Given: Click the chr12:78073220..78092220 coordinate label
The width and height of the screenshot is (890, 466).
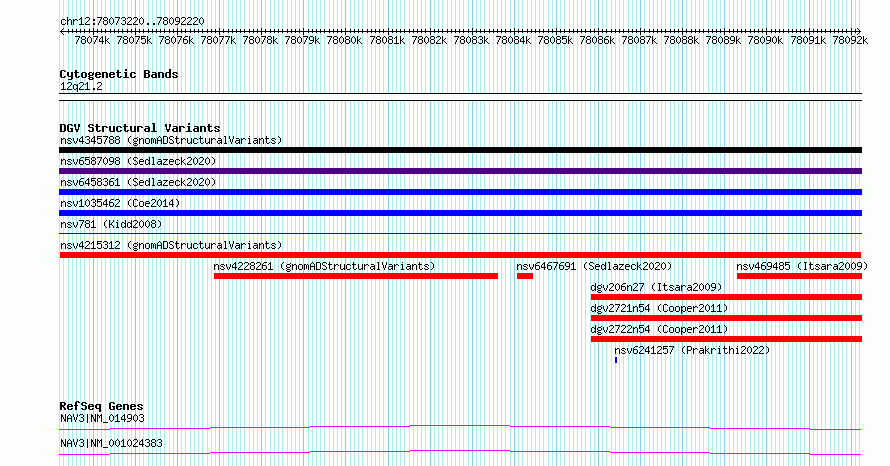Looking at the screenshot, I should click(x=132, y=21).
